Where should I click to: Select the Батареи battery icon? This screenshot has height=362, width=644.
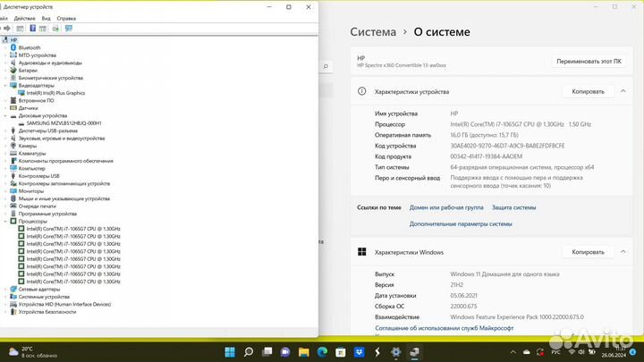pyautogui.click(x=13, y=71)
